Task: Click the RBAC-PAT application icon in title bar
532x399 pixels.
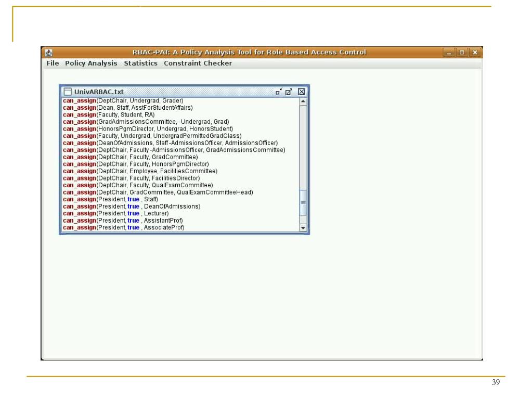Action: pos(49,53)
